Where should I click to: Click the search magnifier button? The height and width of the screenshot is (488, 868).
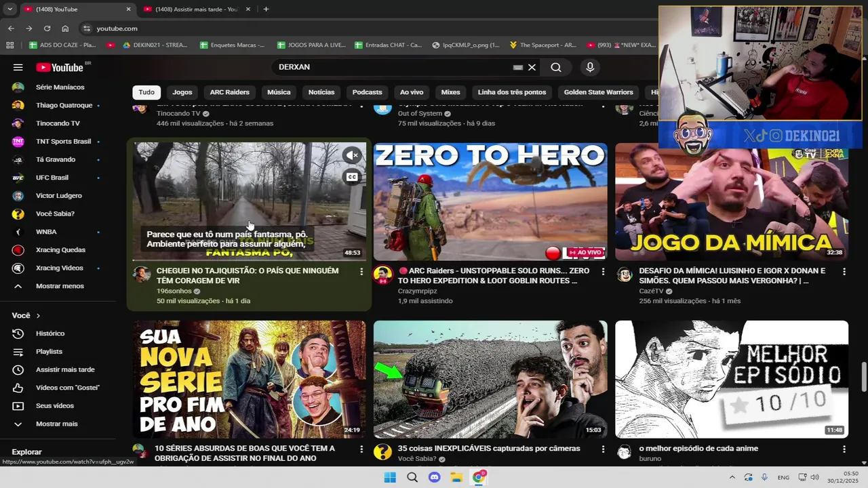click(556, 67)
